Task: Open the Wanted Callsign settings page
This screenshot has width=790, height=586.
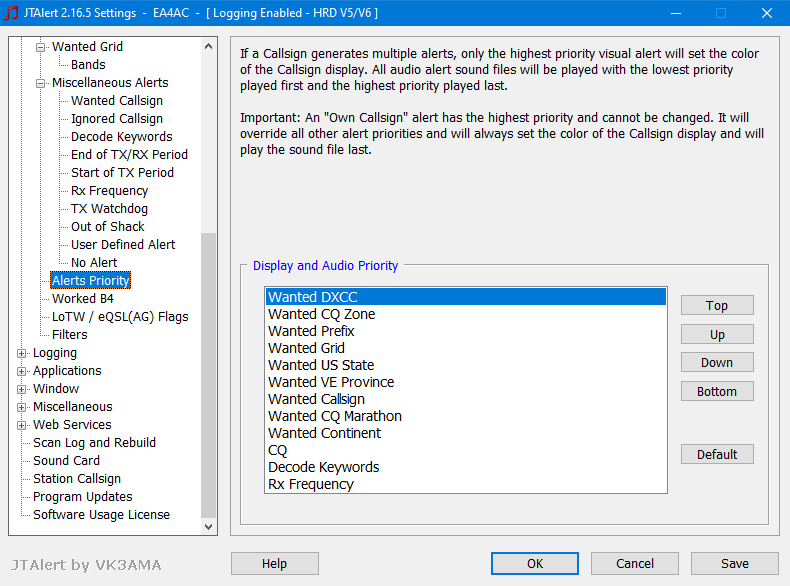Action: click(117, 101)
